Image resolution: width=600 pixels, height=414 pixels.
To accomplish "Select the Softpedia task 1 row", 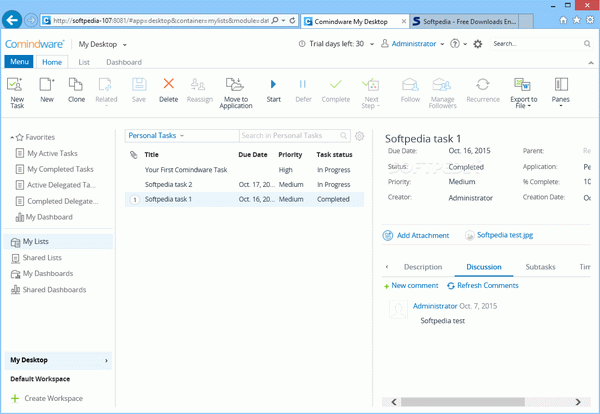I will (244, 199).
